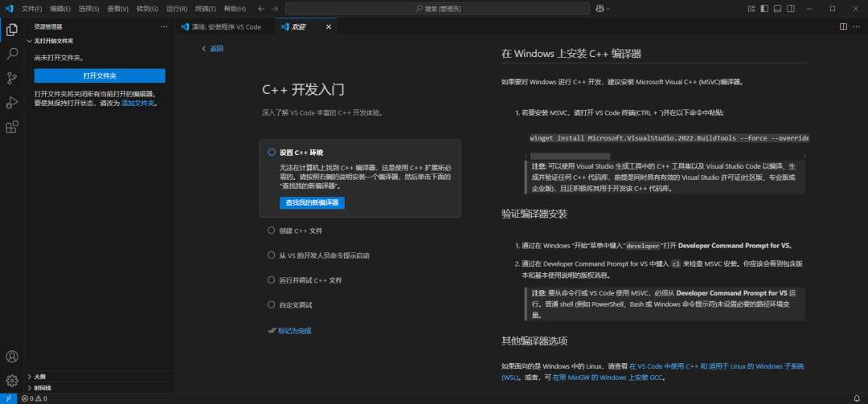Split the editor to the right
The height and width of the screenshot is (404, 868).
click(x=843, y=27)
